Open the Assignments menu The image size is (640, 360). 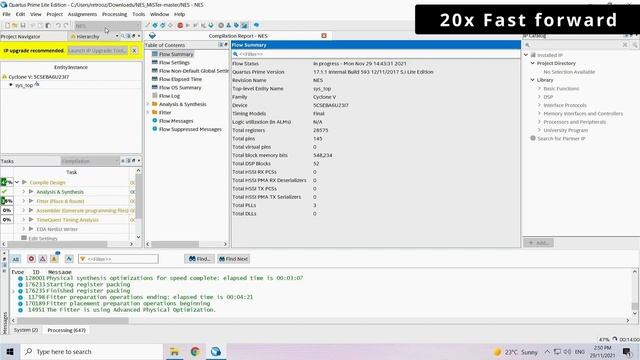point(82,14)
